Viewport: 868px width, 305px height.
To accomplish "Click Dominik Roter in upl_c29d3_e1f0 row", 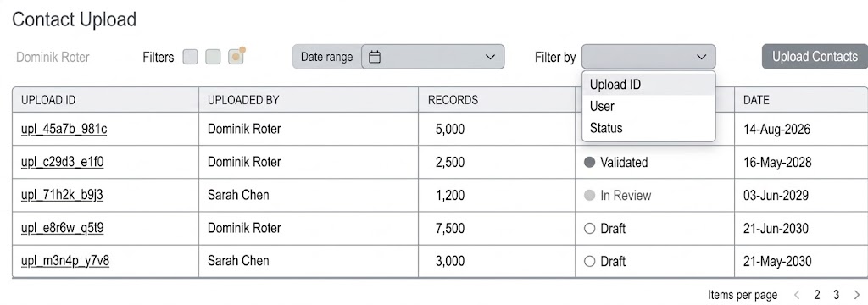I will [x=244, y=162].
